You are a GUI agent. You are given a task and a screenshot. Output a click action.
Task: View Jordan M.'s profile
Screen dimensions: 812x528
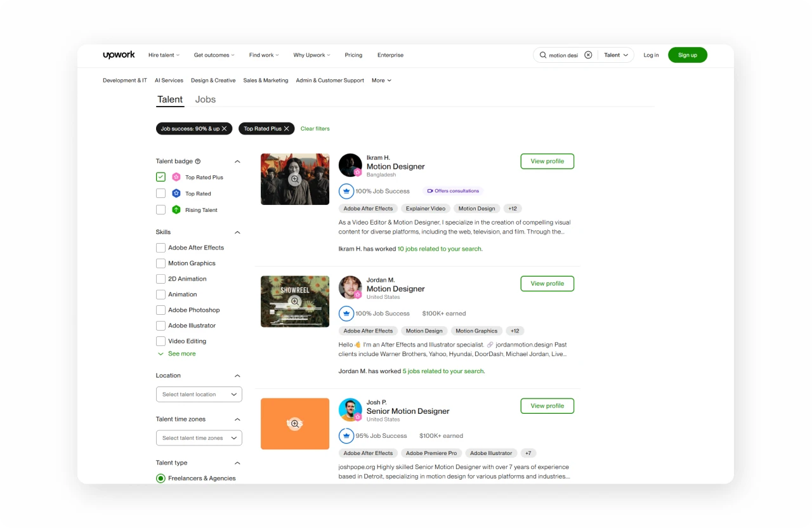point(547,284)
